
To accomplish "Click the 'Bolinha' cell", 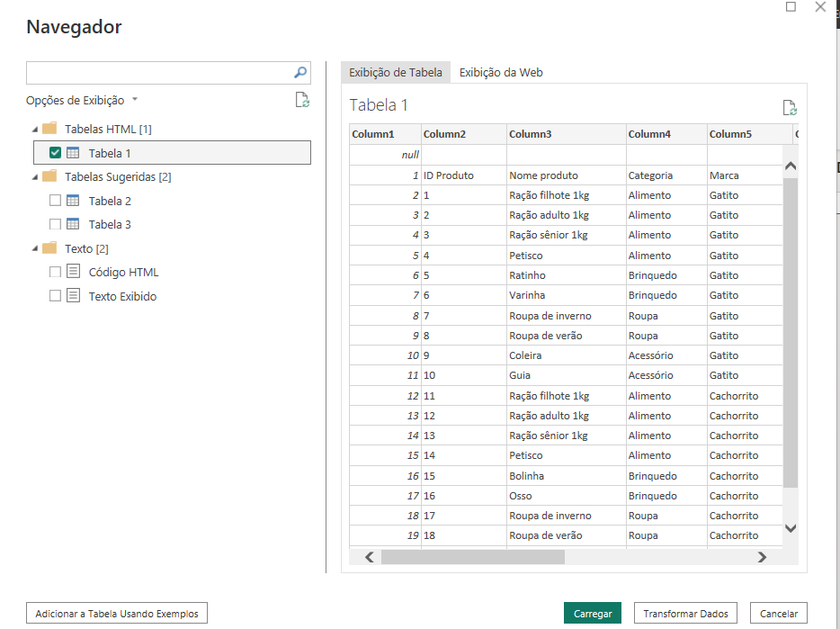I will 567,476.
